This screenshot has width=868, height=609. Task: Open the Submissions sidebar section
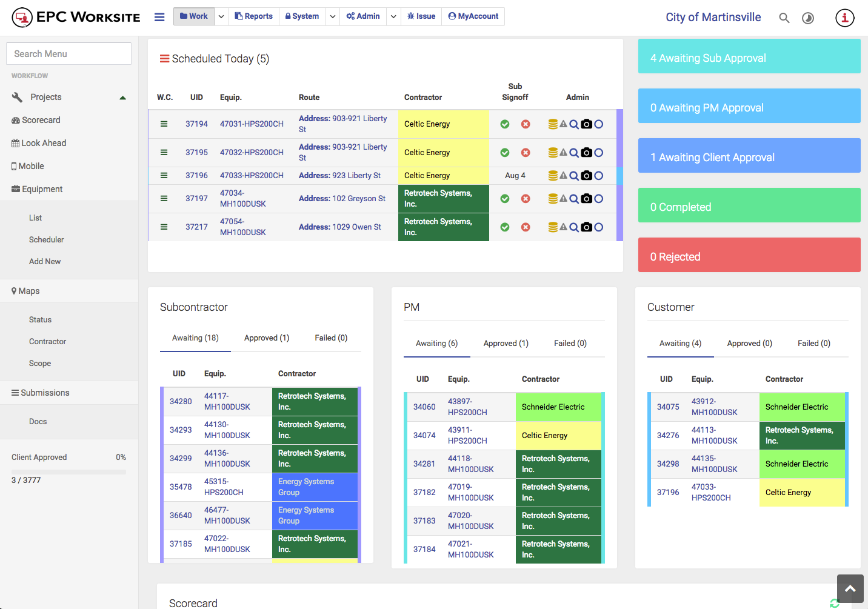41,393
